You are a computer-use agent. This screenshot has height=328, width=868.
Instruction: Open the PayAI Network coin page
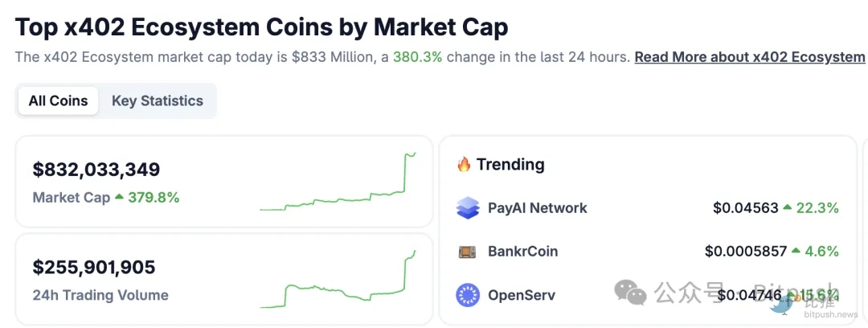[537, 208]
